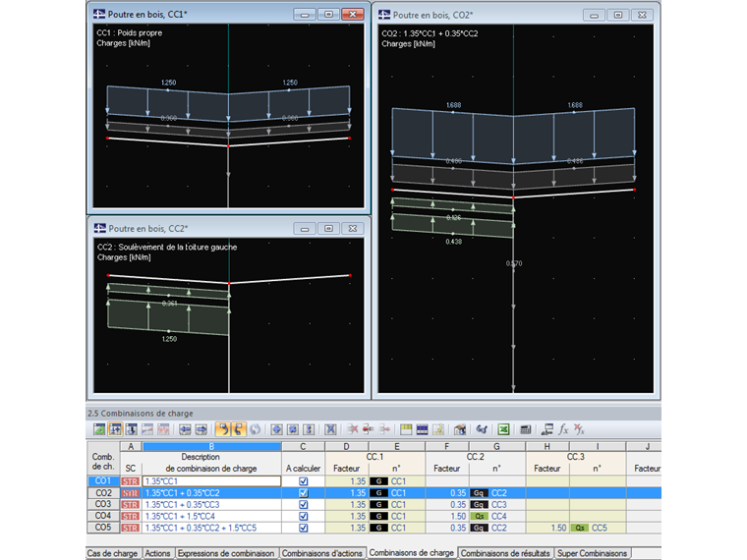
Task: Click factor 1.50 in CC.3 column, CO5 row
Action: (547, 528)
